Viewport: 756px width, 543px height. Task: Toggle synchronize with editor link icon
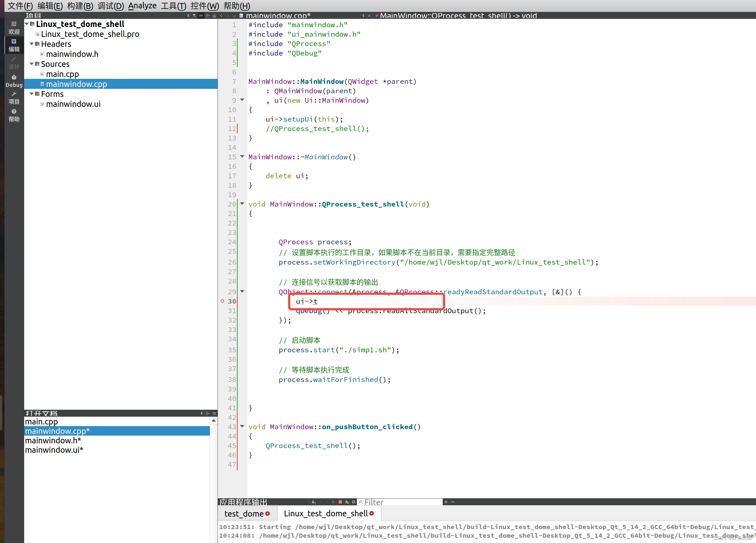[x=201, y=15]
